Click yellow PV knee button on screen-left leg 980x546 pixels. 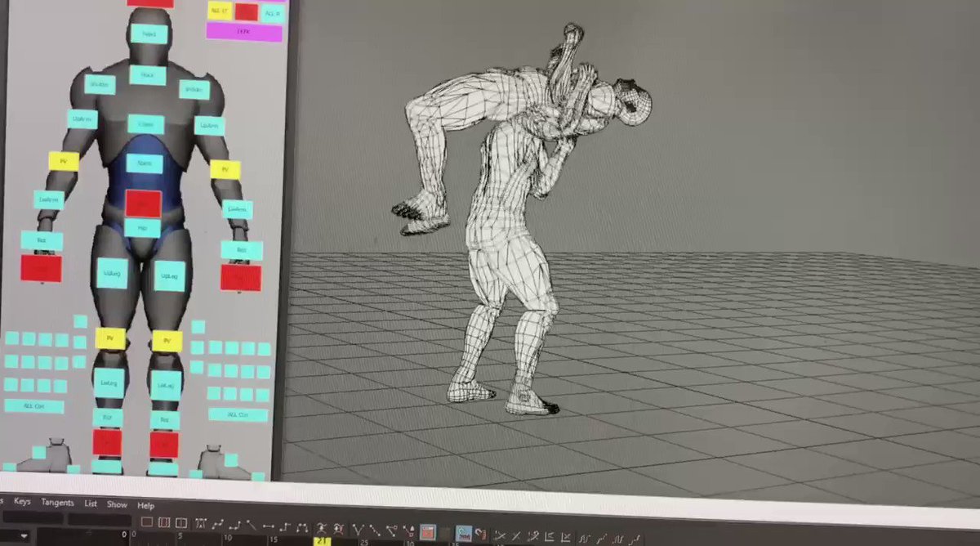110,338
